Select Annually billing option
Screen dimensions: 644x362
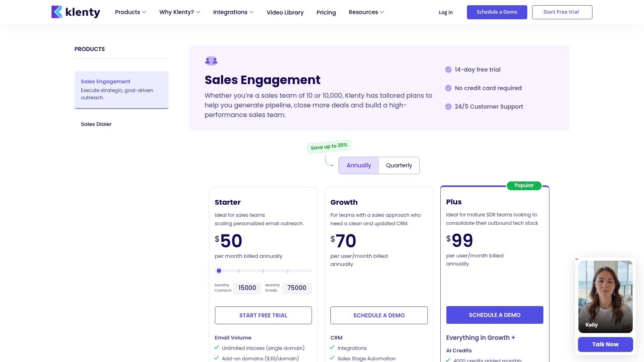coord(359,165)
